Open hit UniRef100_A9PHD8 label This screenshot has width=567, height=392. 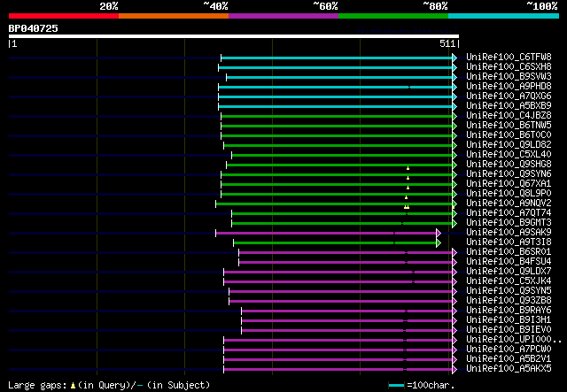(x=509, y=87)
